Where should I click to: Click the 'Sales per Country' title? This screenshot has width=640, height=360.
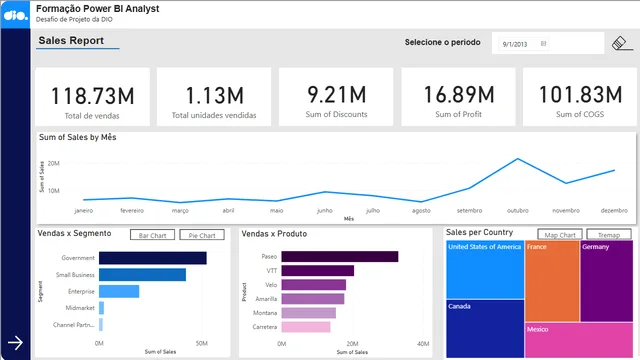pyautogui.click(x=480, y=232)
